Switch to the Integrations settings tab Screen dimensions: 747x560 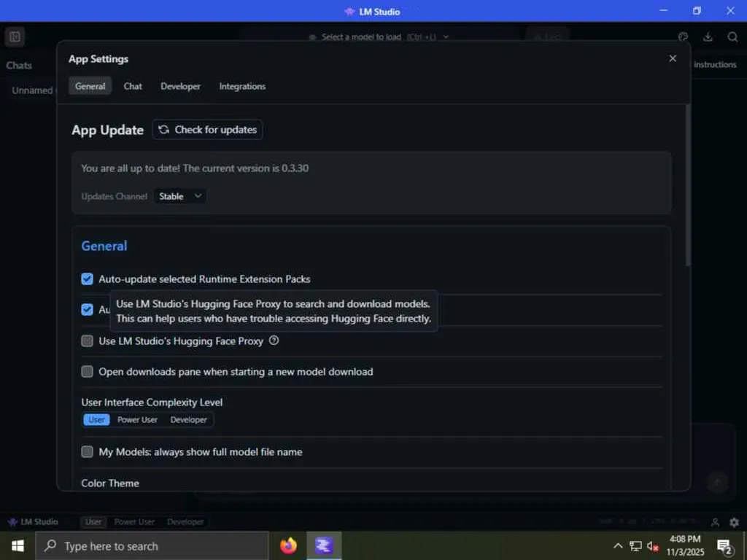pos(242,86)
